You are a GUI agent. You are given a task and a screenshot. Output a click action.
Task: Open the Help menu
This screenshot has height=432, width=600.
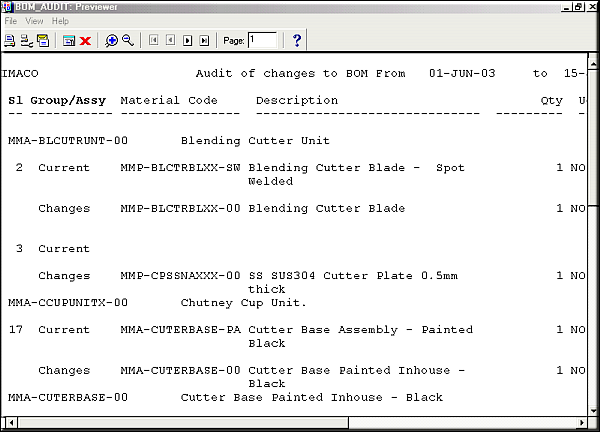tap(60, 21)
